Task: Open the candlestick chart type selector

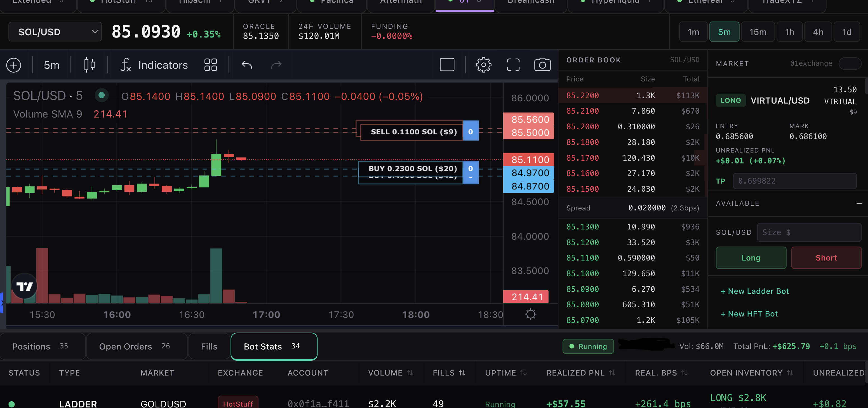Action: [x=89, y=65]
